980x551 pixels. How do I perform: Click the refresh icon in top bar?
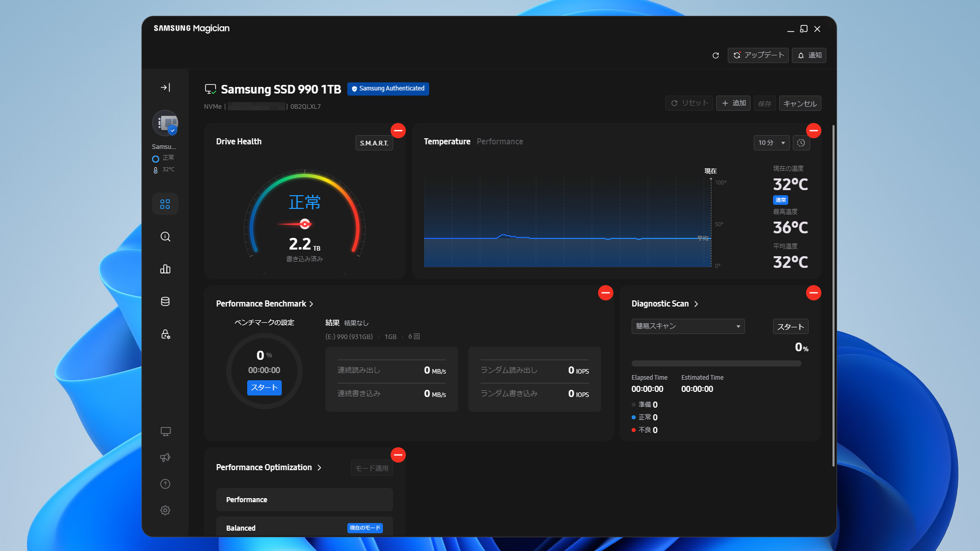[716, 55]
